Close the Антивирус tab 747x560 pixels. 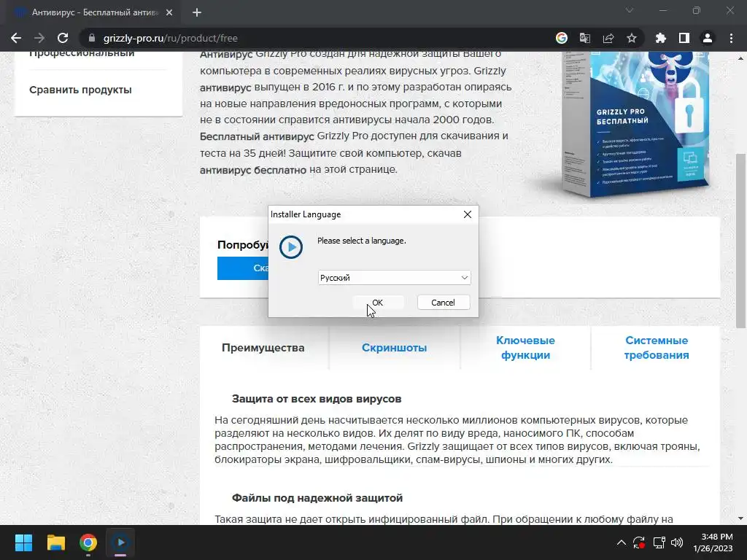pyautogui.click(x=169, y=12)
